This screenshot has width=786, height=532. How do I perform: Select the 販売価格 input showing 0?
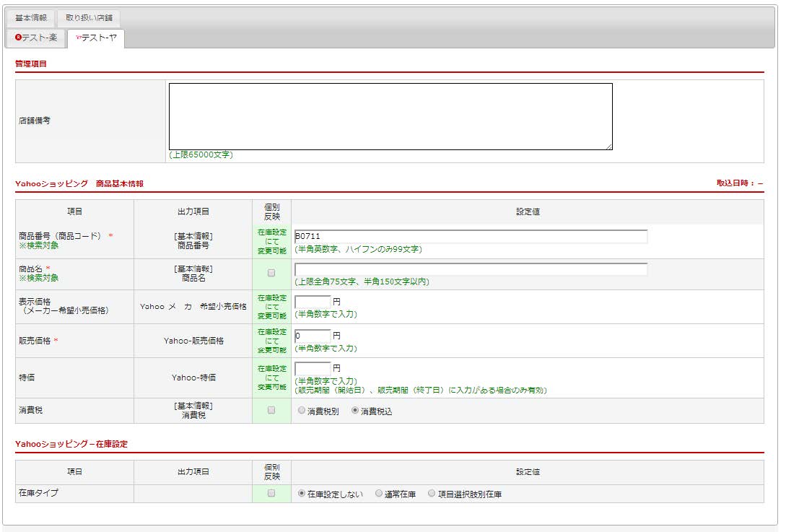(x=313, y=336)
